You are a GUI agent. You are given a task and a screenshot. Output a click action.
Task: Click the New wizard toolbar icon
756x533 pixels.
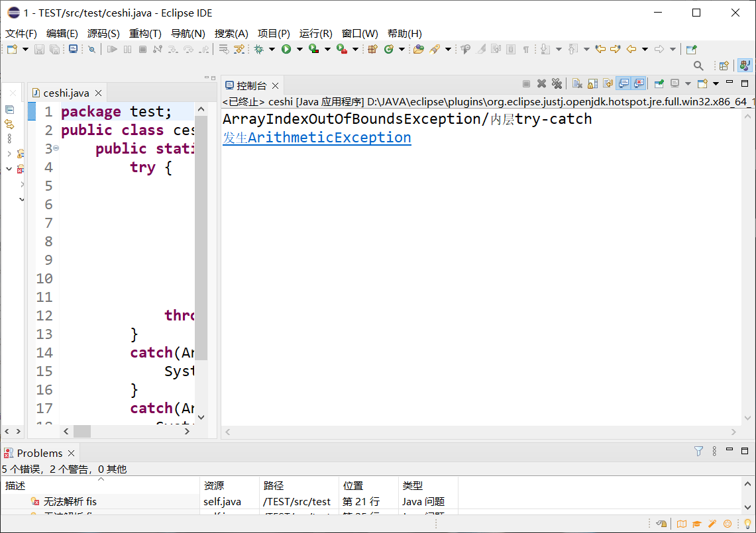click(12, 49)
